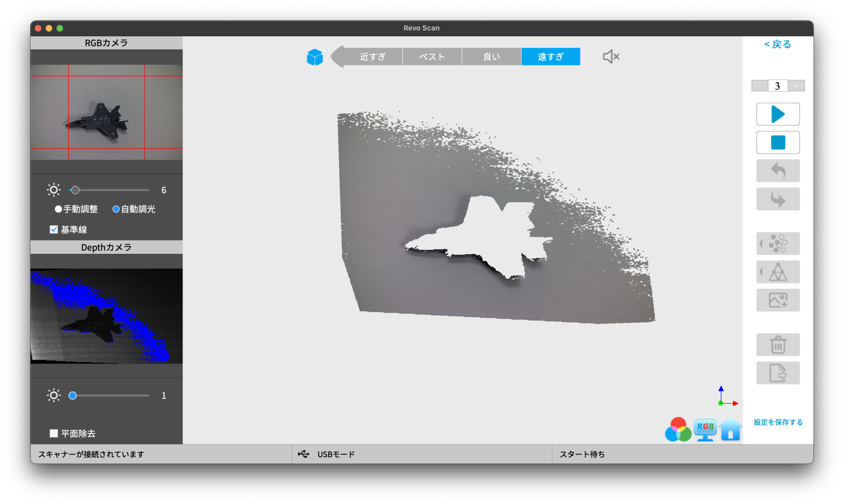Start scanning with the play button
The image size is (844, 504).
click(778, 114)
